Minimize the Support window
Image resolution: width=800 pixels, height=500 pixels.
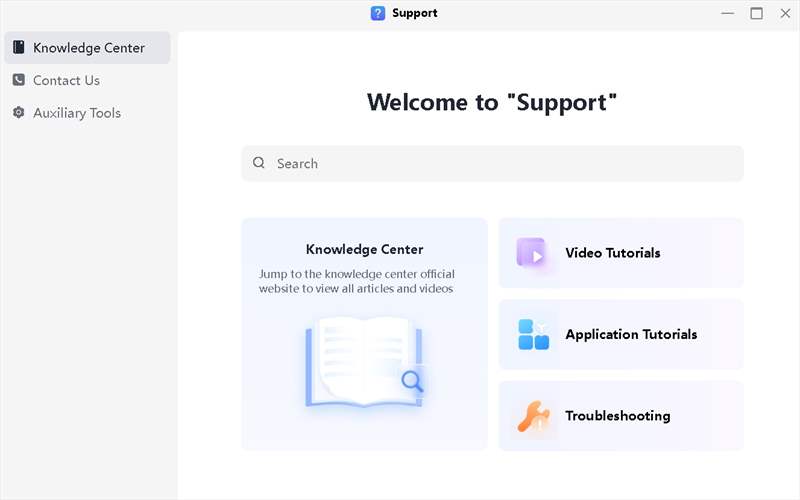pos(727,13)
